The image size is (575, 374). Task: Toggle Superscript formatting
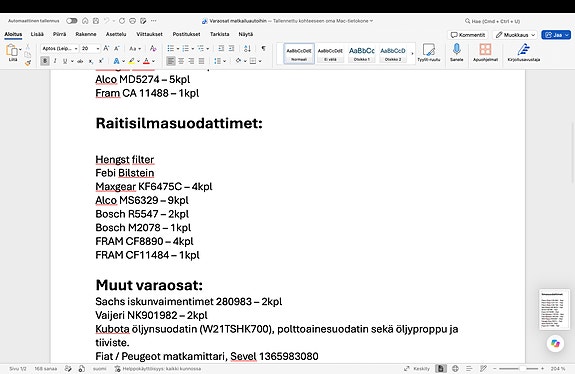coord(101,61)
